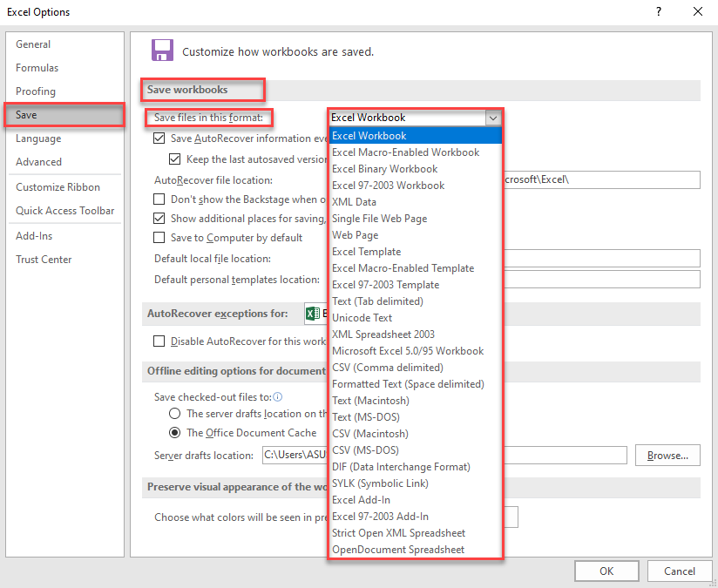Check Disable AutoRecover for this workbook
Image resolution: width=718 pixels, height=588 pixels.
[159, 341]
